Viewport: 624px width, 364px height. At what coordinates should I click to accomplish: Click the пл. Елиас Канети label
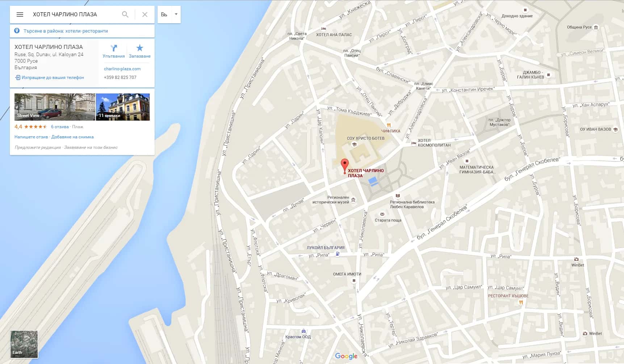[x=424, y=86]
